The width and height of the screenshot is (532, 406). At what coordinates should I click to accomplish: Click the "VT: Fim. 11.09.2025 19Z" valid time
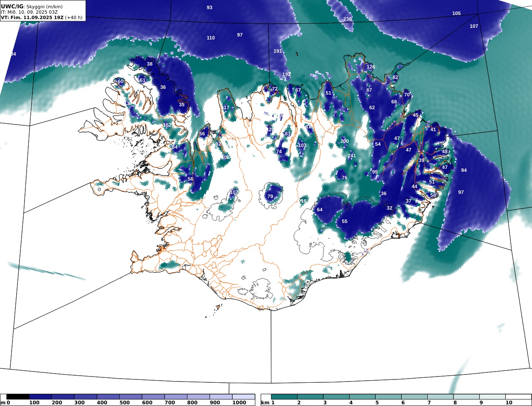pos(32,17)
